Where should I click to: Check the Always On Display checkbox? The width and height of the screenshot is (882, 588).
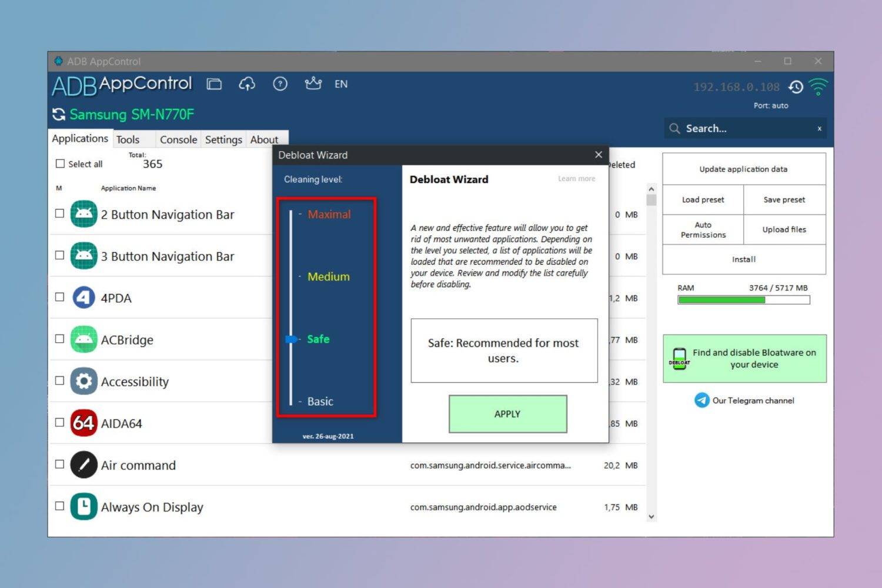(x=59, y=506)
